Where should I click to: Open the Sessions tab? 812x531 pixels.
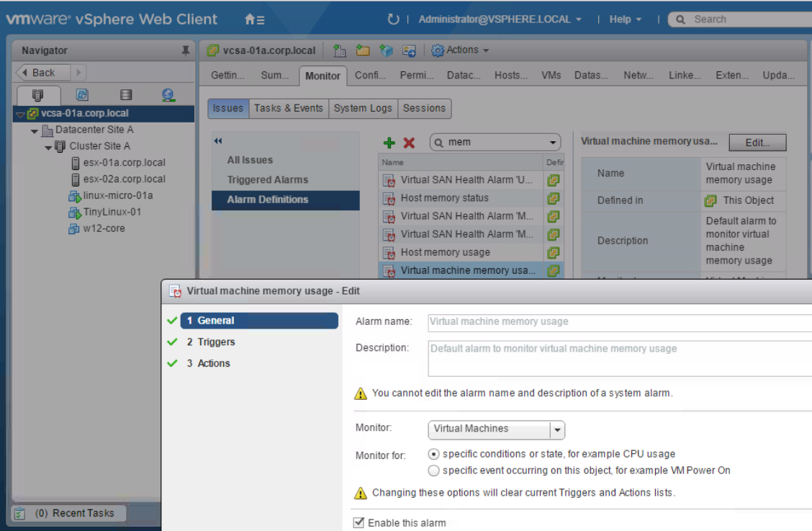(x=424, y=108)
